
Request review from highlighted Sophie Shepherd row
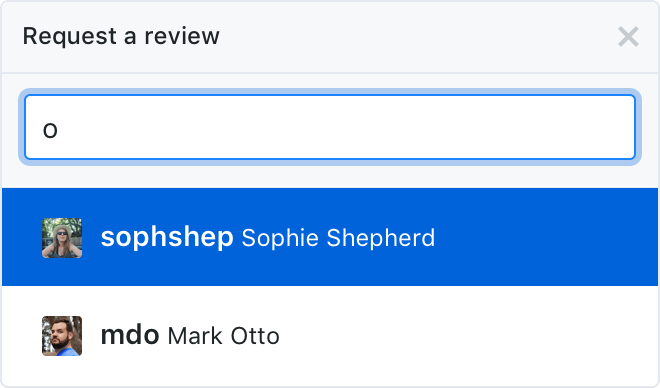[x=330, y=237]
